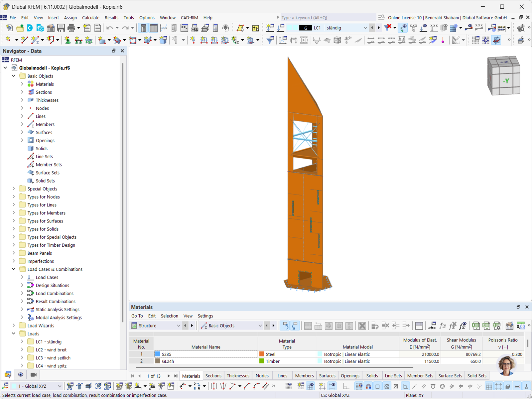
Task: Select the Save model icon
Action: click(x=61, y=28)
